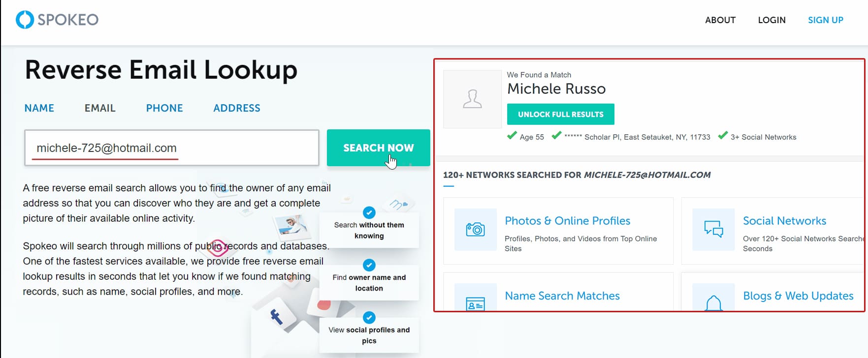
Task: Click the 'Reverse Email Lookup' heading
Action: click(x=161, y=70)
